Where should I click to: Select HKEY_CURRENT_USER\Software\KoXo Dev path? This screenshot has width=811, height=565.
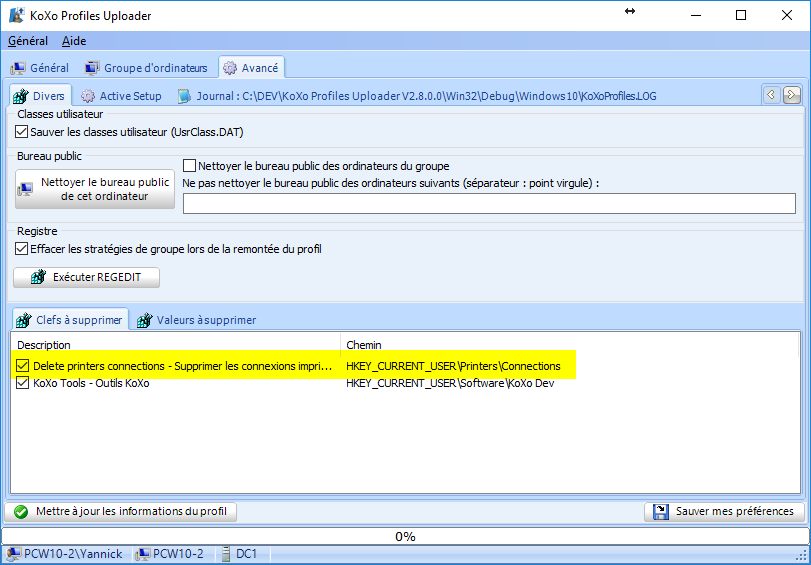450,383
